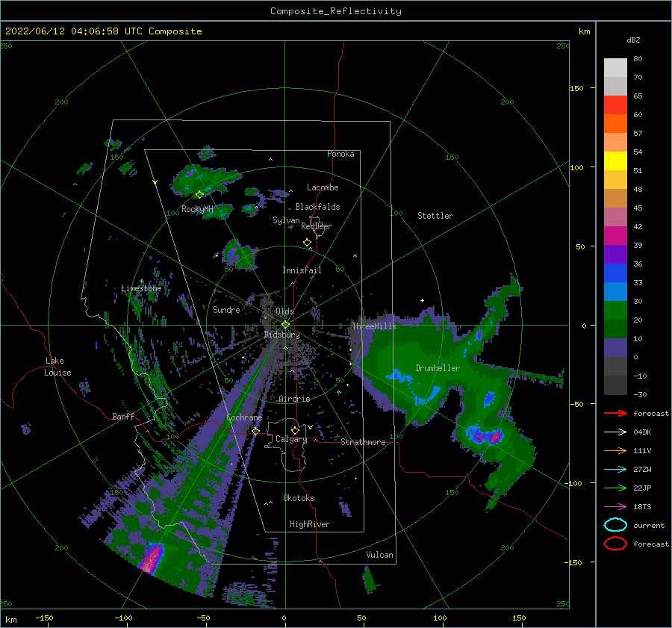This screenshot has width=672, height=628.
Task: Click the green 22JP arrow icon
Action: (x=615, y=488)
